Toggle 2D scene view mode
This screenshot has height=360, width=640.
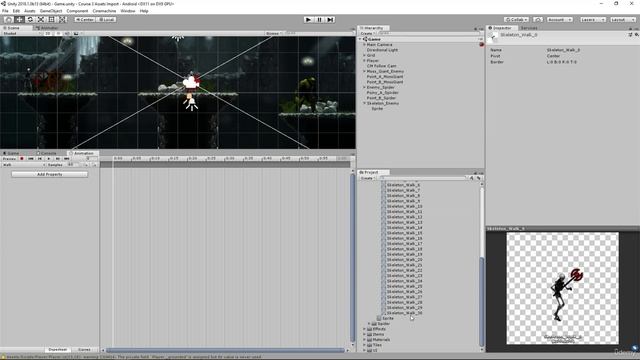tap(48, 33)
